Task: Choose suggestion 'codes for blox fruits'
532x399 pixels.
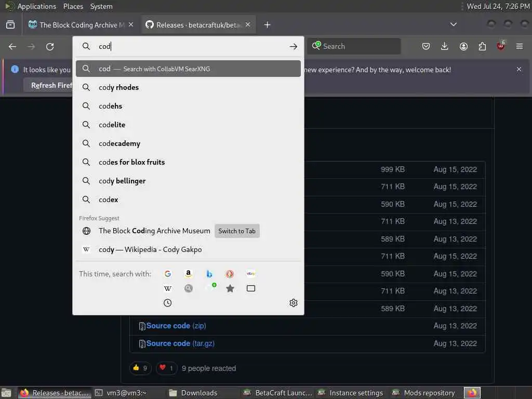Action: 188,162
